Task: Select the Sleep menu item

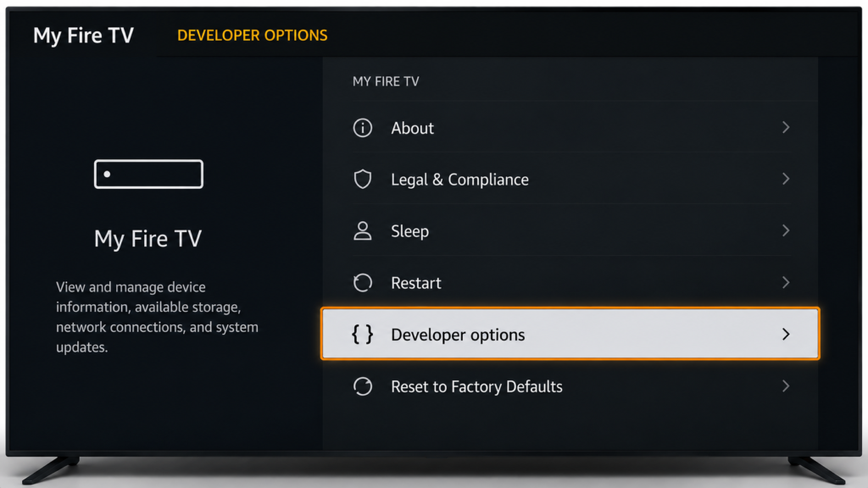Action: pos(571,230)
